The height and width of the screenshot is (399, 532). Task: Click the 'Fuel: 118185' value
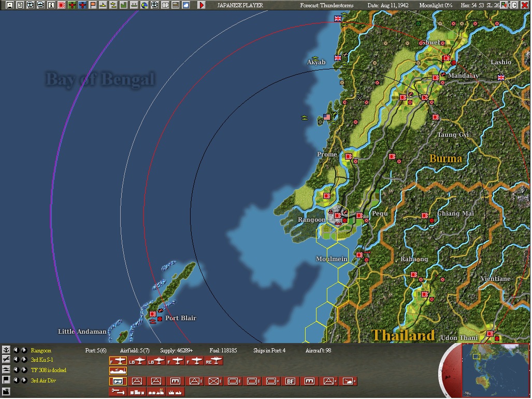coord(223,350)
